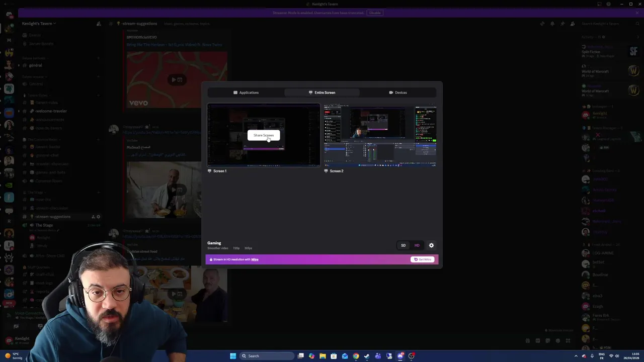Click the Screen 2 label

337,171
